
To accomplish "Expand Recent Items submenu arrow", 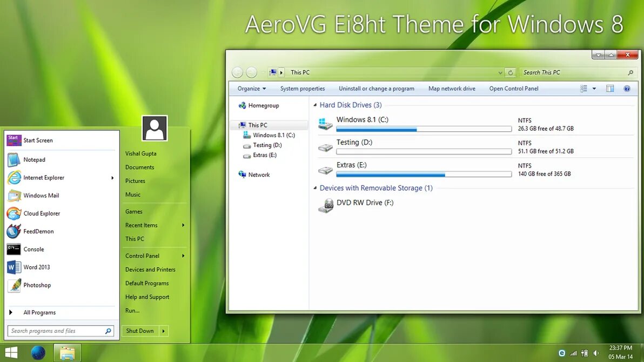I will click(183, 225).
